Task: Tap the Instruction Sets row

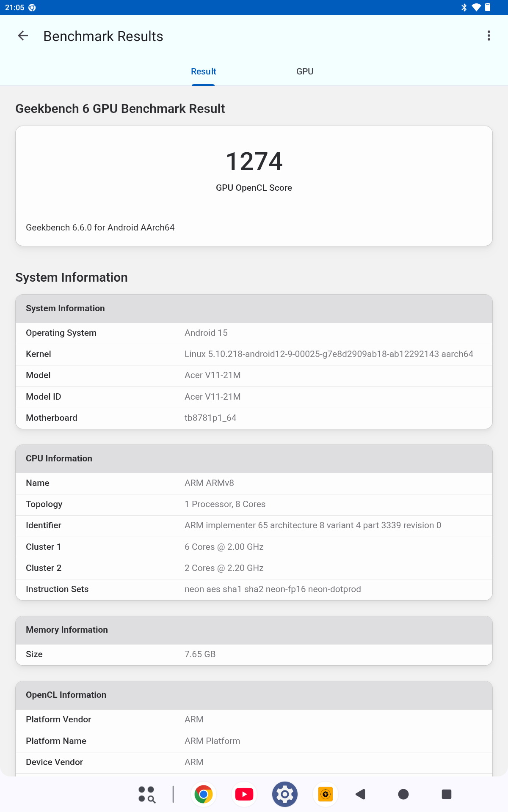Action: coord(254,590)
